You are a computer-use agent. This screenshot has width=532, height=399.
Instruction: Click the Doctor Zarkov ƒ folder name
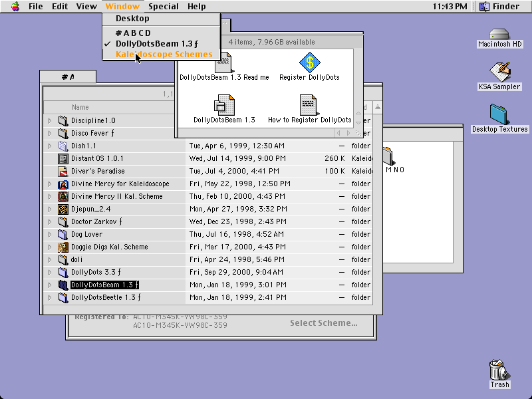(x=96, y=221)
